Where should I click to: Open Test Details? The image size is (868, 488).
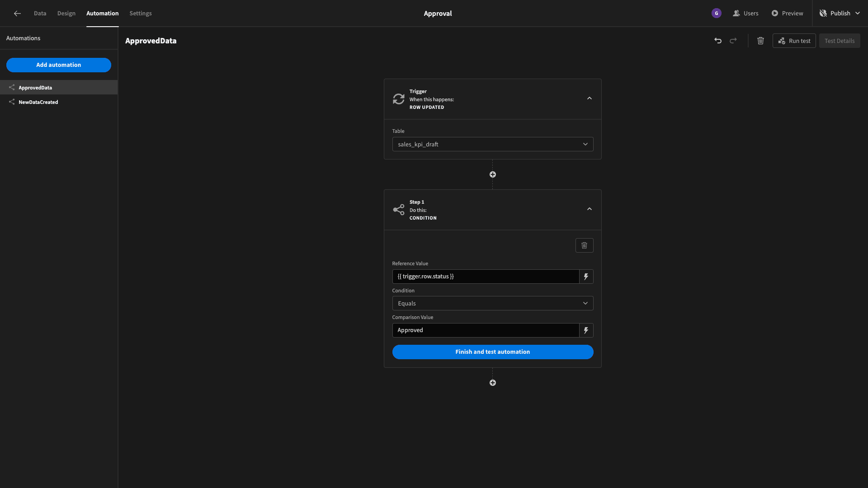pos(840,41)
